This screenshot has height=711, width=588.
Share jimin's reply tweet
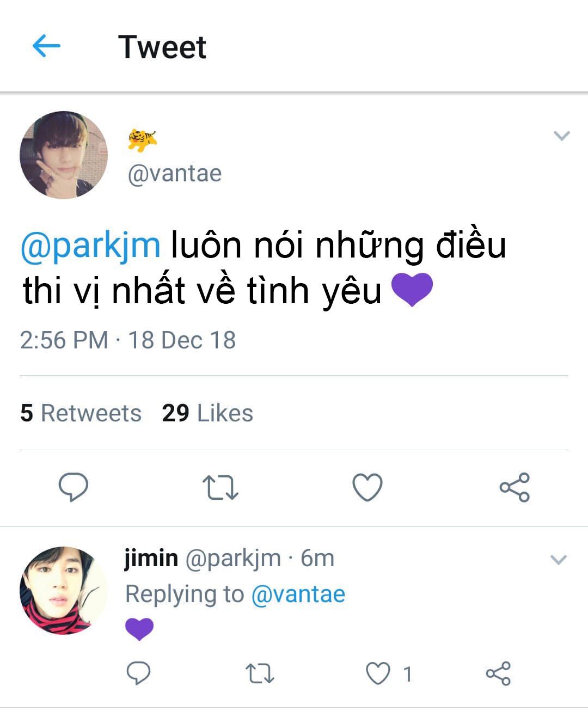[498, 673]
